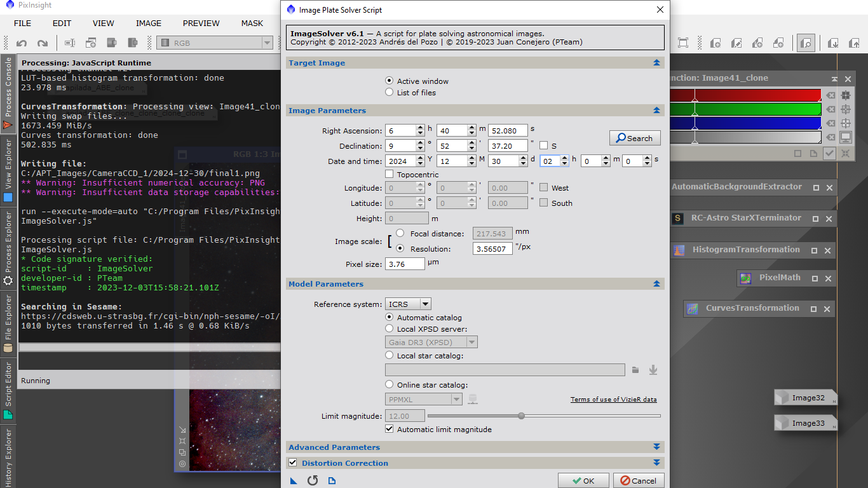
Task: Toggle the S (south) declination checkbox
Action: pos(543,146)
